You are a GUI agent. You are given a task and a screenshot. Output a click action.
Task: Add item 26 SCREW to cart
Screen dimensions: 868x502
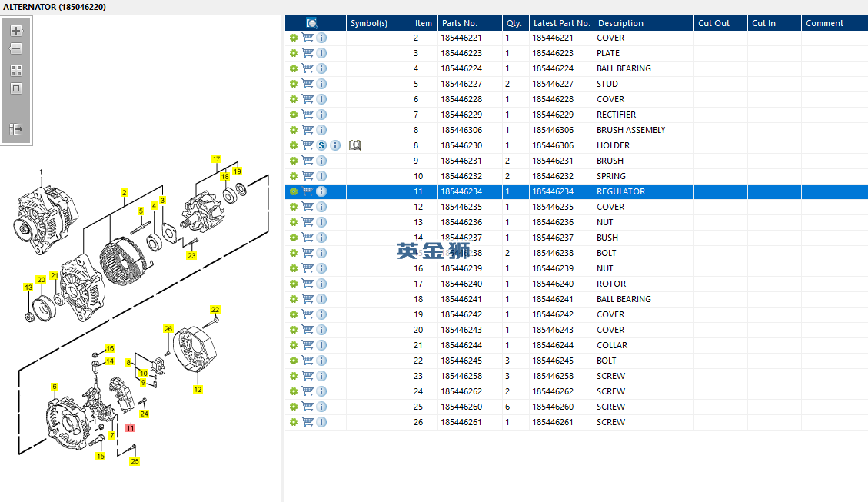[x=308, y=422]
